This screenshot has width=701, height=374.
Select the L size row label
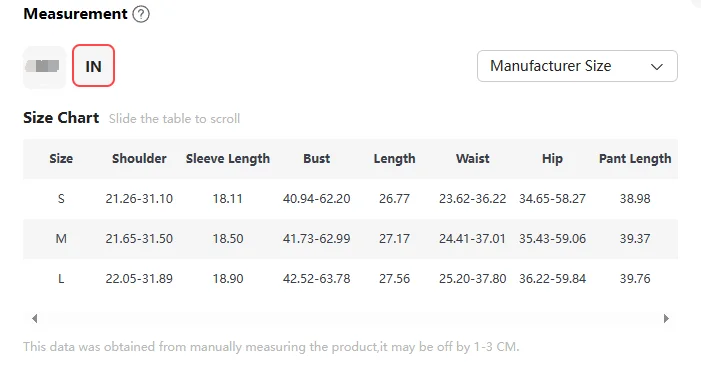click(x=61, y=279)
